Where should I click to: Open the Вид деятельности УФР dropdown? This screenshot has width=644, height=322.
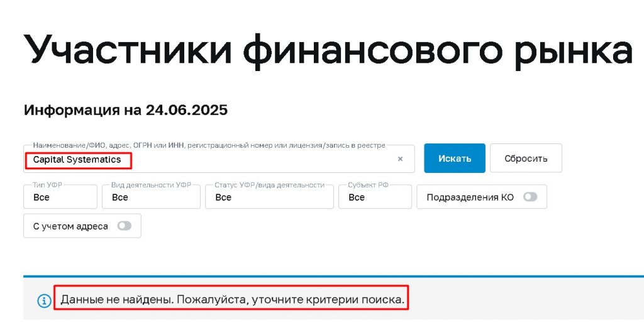pyautogui.click(x=151, y=197)
